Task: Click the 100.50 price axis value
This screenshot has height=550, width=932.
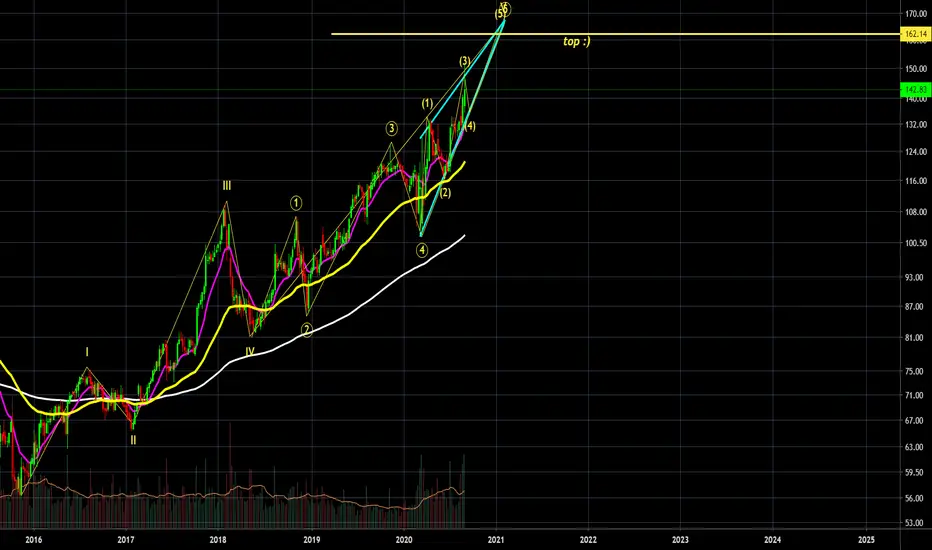Action: click(x=916, y=243)
